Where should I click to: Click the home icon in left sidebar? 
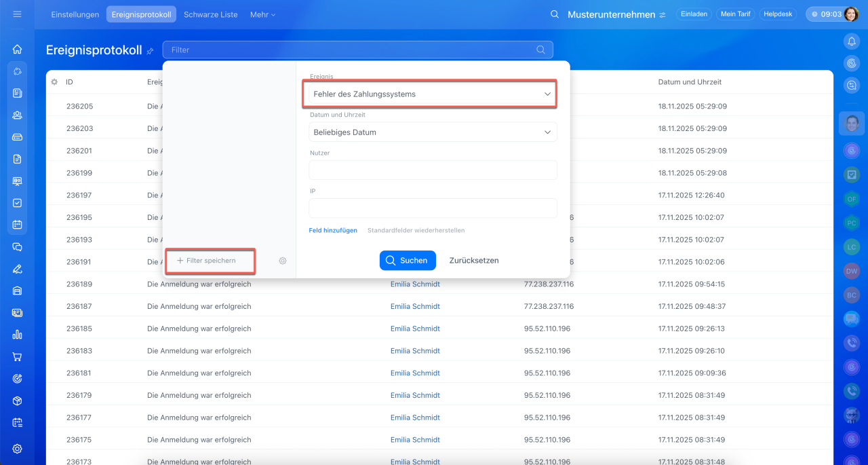coord(17,49)
